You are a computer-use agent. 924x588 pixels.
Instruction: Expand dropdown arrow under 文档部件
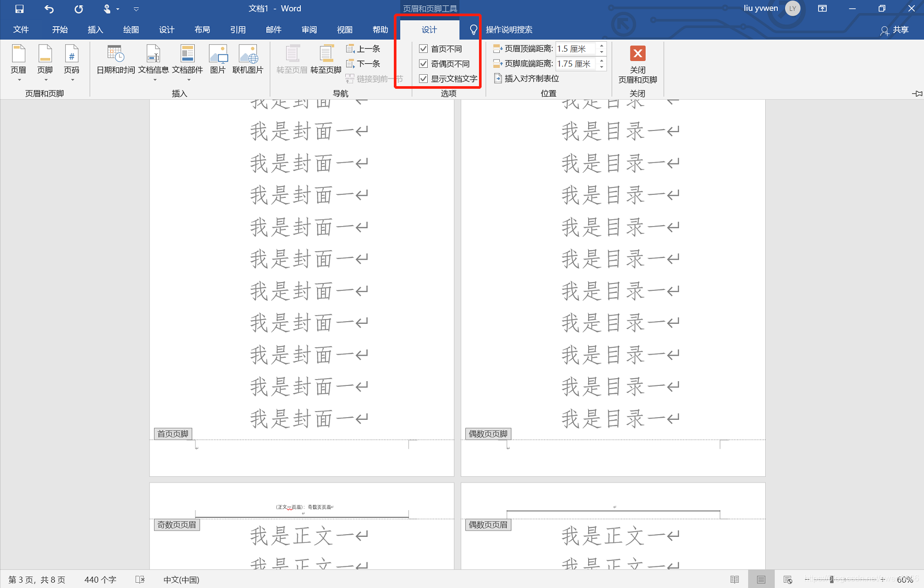point(189,80)
